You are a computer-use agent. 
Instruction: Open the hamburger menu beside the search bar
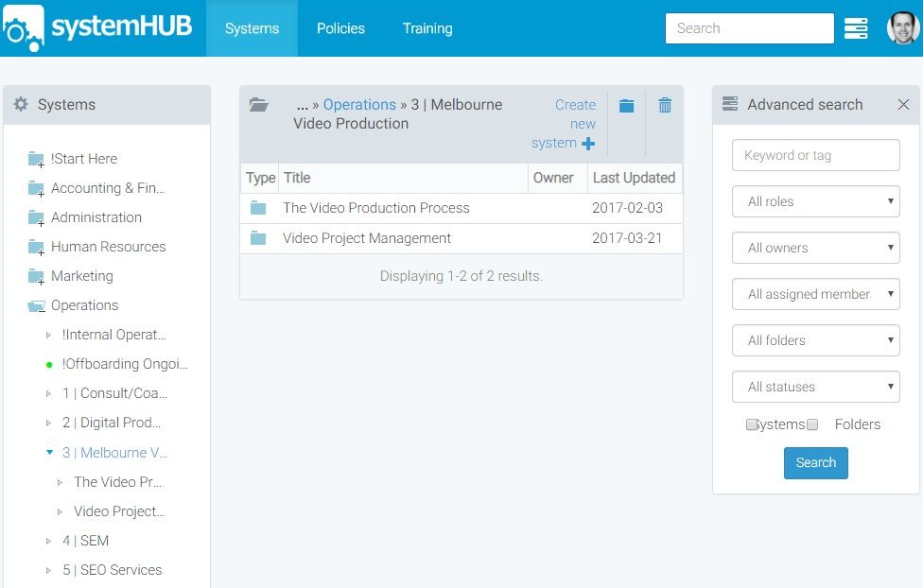pyautogui.click(x=856, y=28)
